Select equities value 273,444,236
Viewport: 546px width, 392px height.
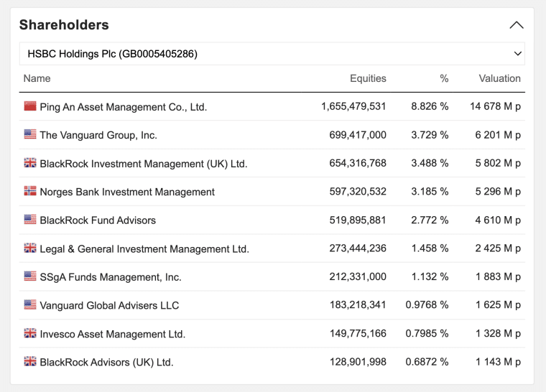click(x=358, y=248)
